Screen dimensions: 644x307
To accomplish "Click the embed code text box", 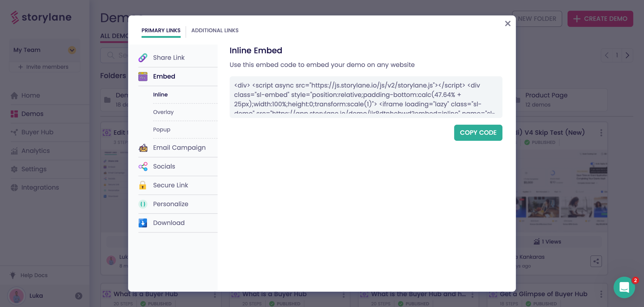I will (x=366, y=97).
